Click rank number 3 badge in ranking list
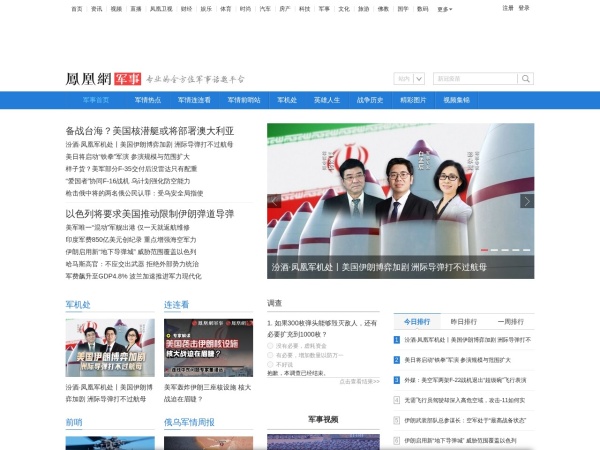Screen dimensions: 600x450 (x=398, y=381)
